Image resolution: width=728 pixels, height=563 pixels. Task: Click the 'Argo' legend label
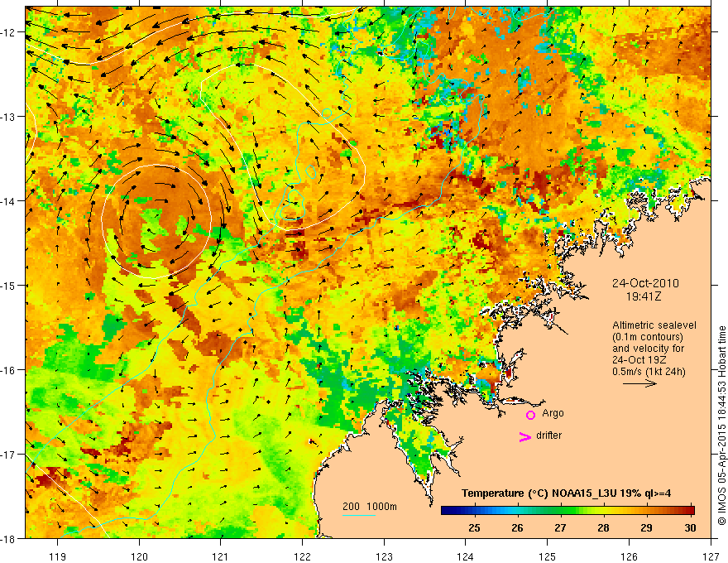coord(553,413)
